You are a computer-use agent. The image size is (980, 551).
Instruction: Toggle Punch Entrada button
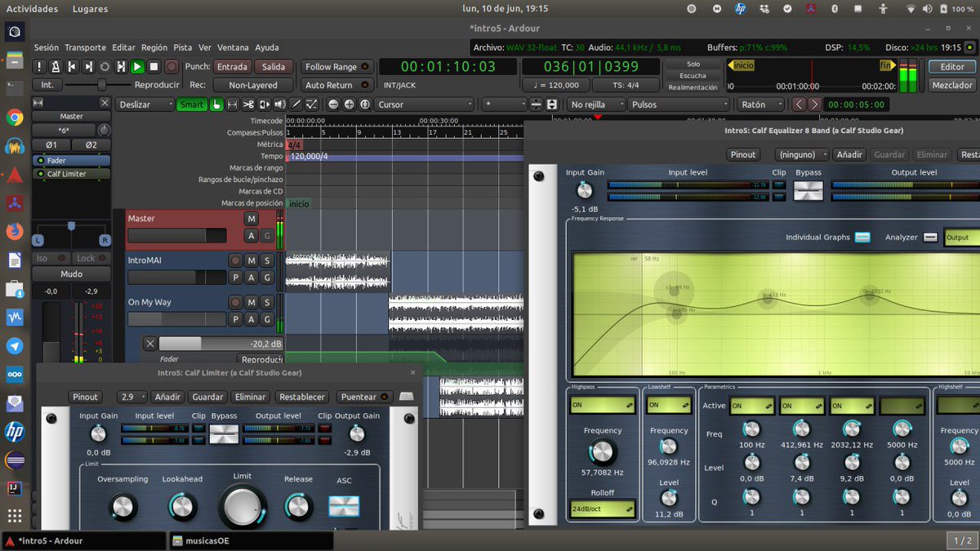233,67
